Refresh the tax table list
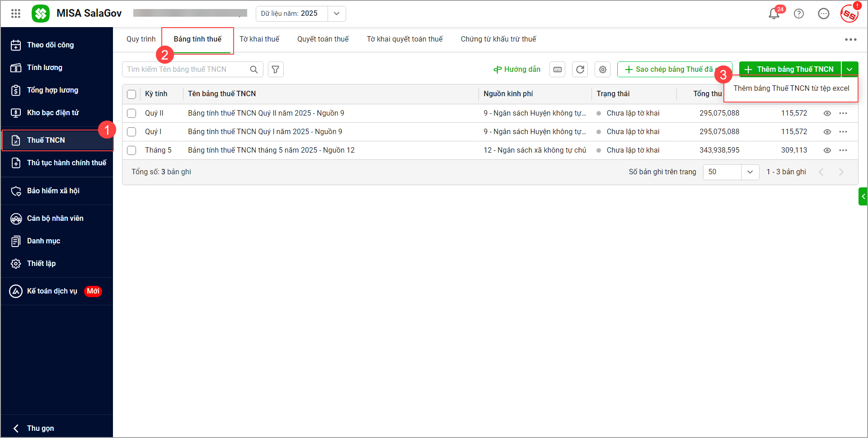Image resolution: width=868 pixels, height=438 pixels. (580, 70)
